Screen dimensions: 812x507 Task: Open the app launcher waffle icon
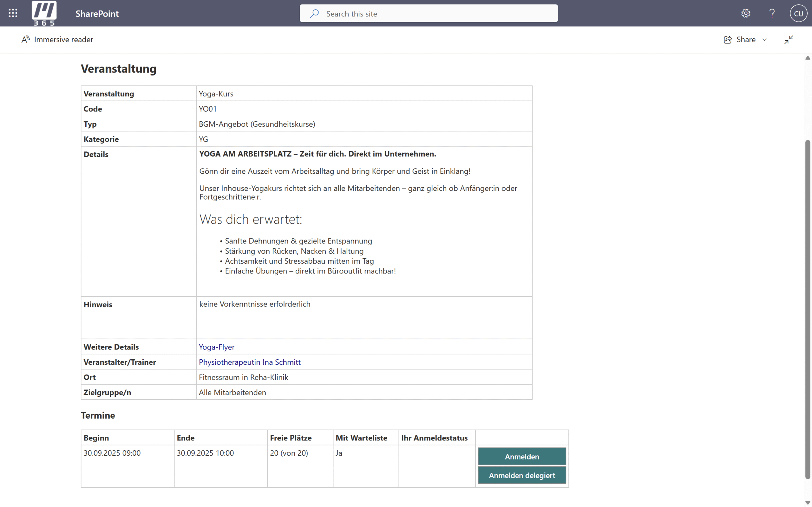click(x=13, y=13)
